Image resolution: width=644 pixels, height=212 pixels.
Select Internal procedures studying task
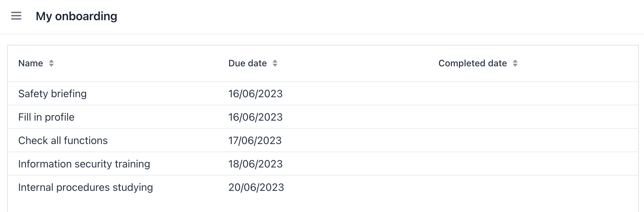[x=85, y=187]
